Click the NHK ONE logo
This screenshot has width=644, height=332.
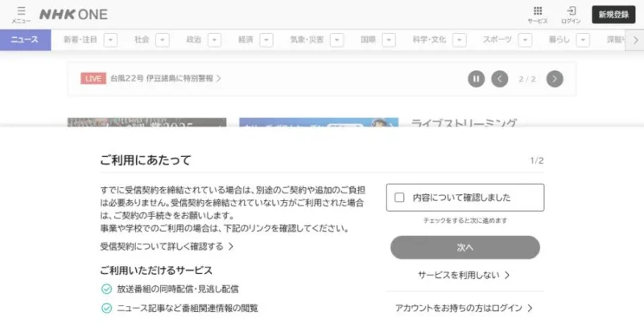point(73,15)
